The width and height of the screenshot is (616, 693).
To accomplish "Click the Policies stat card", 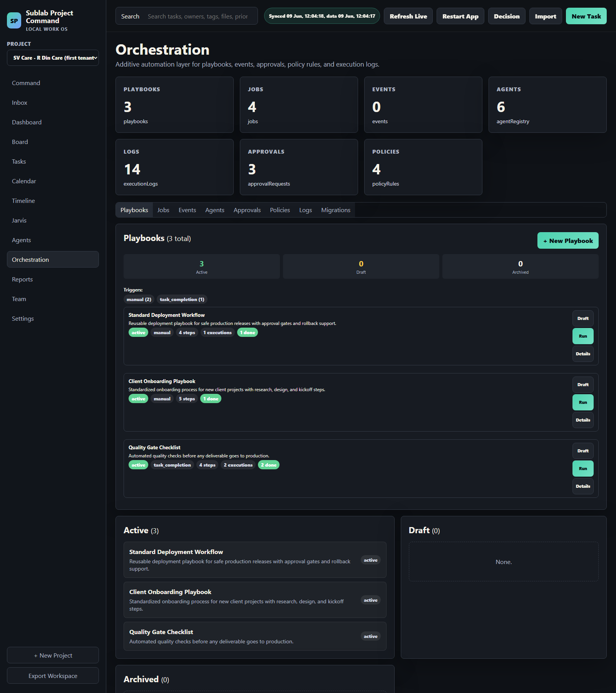I will [423, 167].
